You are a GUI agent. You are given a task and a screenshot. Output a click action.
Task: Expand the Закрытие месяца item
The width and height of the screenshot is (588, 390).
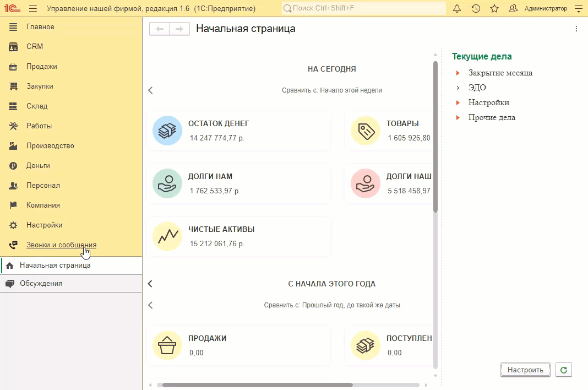[x=458, y=73]
